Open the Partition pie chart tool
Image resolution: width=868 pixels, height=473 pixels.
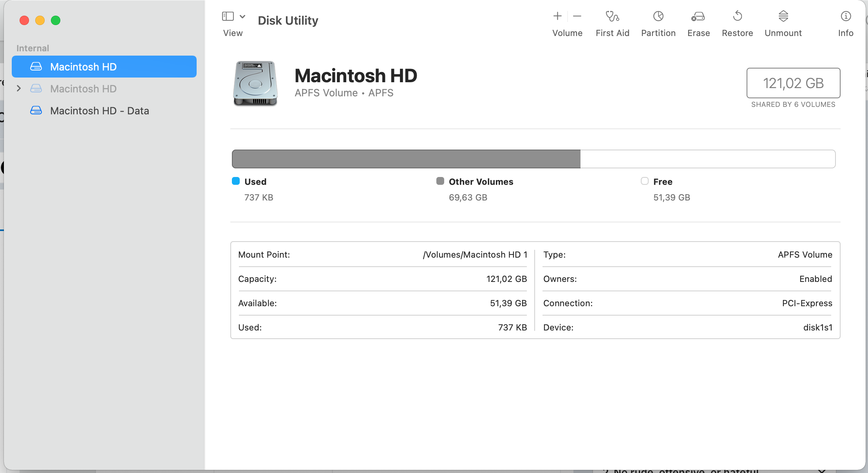[658, 16]
